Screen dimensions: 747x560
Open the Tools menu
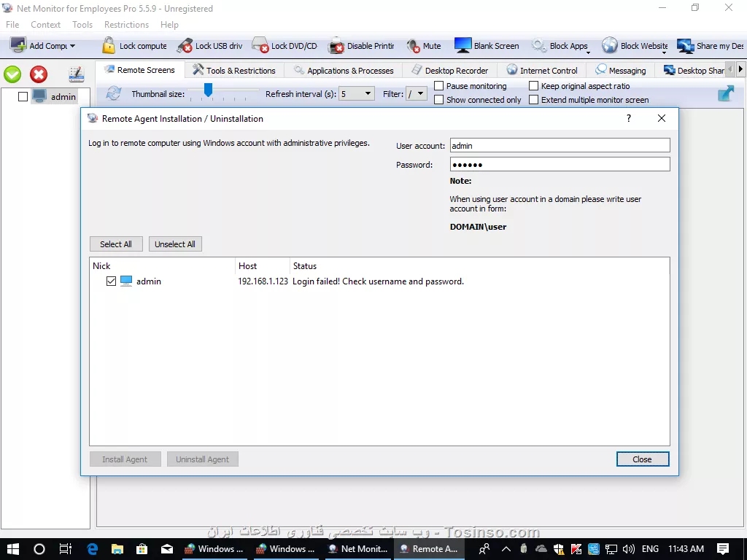coord(82,25)
